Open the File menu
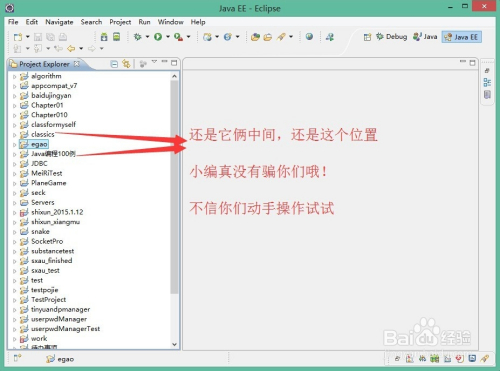The height and width of the screenshot is (371, 500). (x=13, y=22)
